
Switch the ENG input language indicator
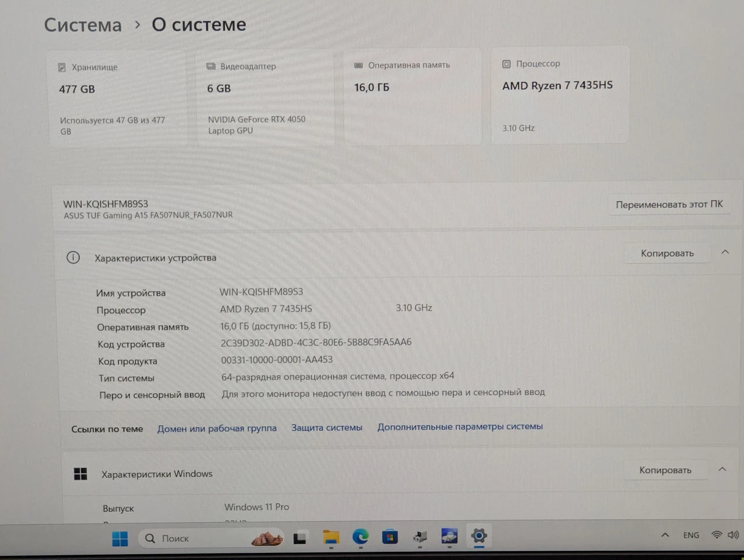(691, 535)
